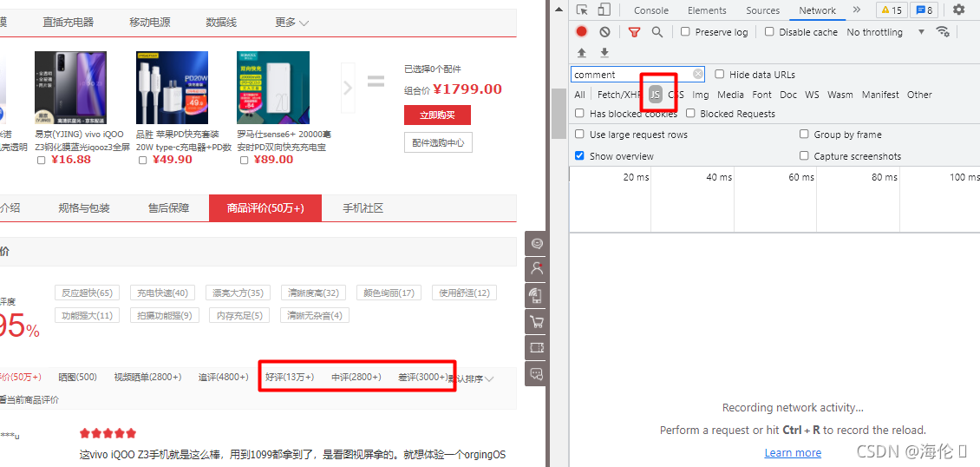Import HAR file with upload arrow
980x467 pixels.
point(582,52)
